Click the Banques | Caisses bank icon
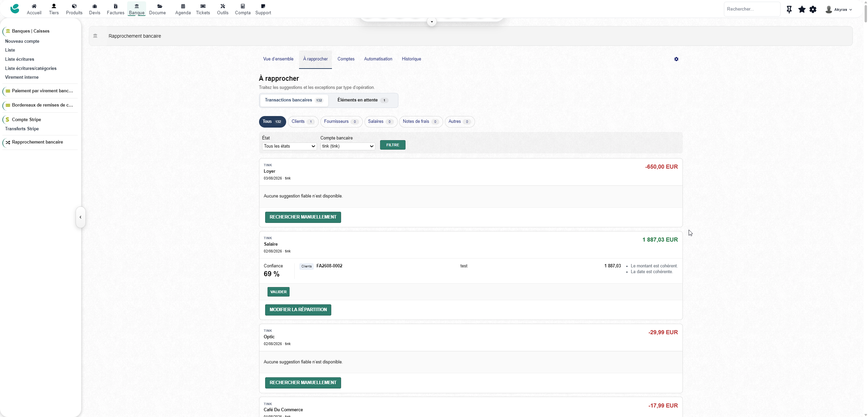The width and height of the screenshot is (868, 417). pos(8,31)
